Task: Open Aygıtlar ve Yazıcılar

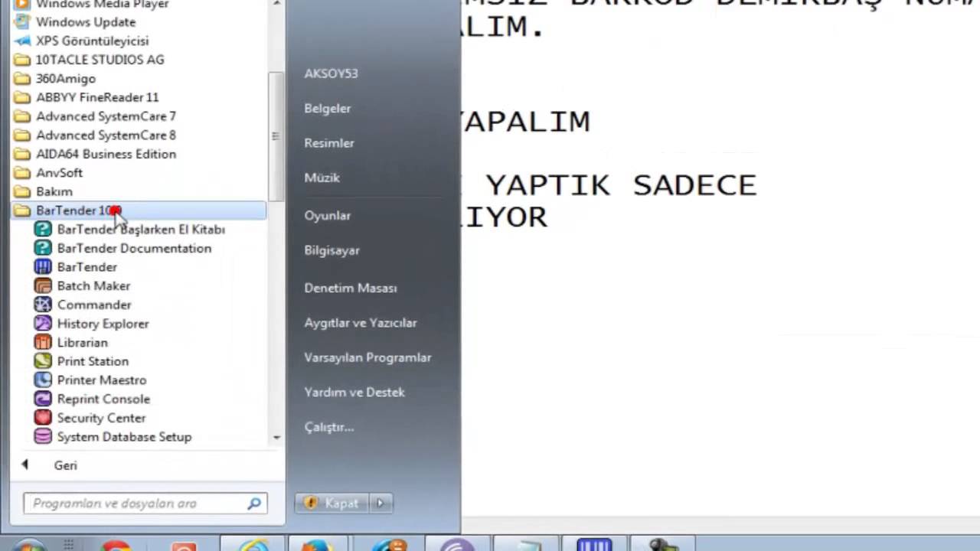Action: (361, 323)
